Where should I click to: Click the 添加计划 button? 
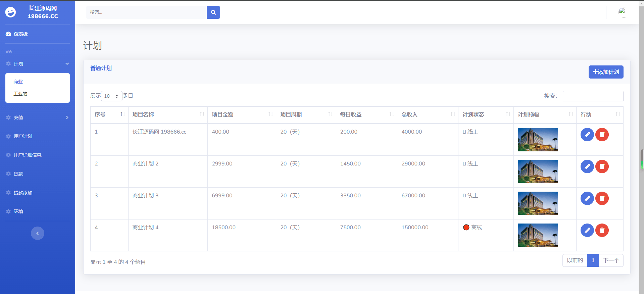606,72
